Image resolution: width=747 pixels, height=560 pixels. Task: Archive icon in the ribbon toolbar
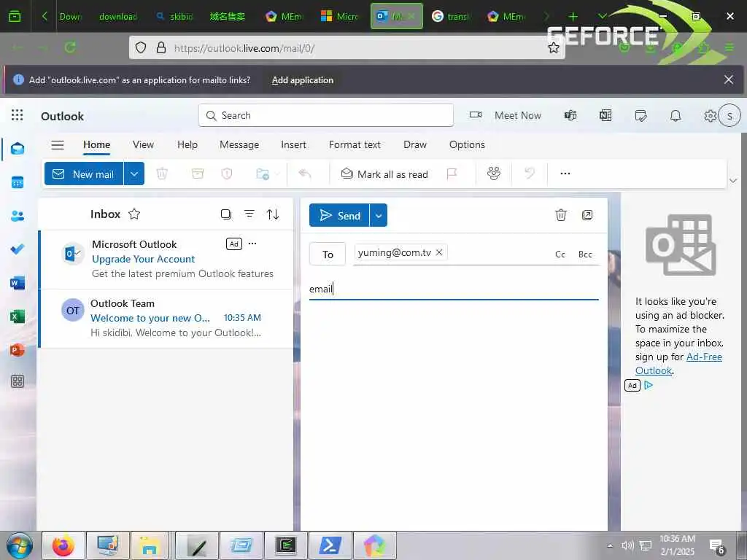pos(197,174)
